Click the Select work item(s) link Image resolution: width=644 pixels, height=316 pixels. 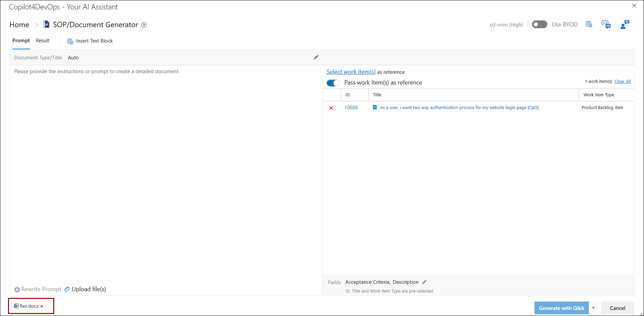[x=351, y=72]
